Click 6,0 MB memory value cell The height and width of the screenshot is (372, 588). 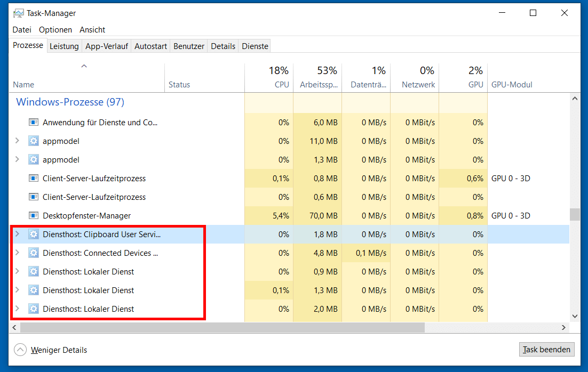[x=317, y=123]
